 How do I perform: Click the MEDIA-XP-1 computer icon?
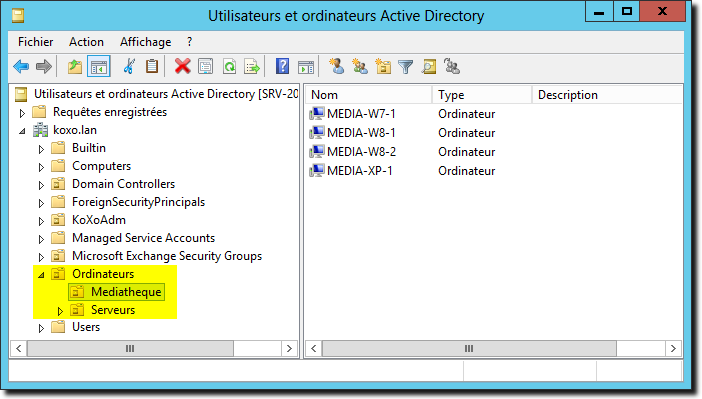(x=317, y=171)
